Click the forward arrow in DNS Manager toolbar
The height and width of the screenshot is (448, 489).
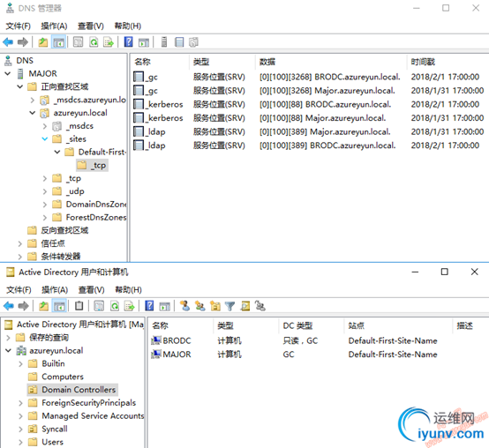coord(23,42)
